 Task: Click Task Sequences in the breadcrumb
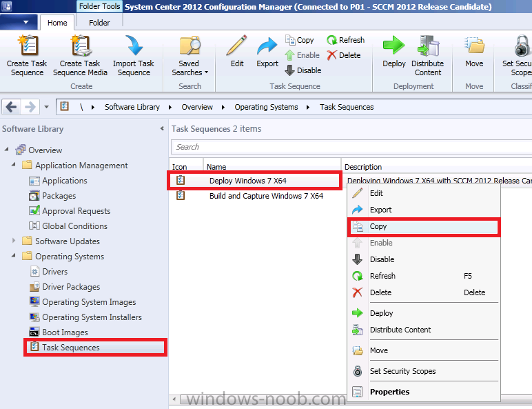point(347,107)
